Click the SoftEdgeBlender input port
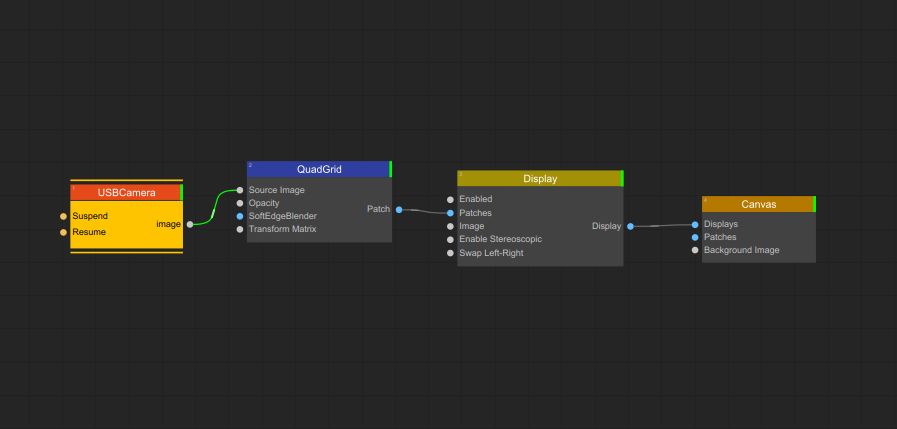The width and height of the screenshot is (897, 429). [240, 216]
